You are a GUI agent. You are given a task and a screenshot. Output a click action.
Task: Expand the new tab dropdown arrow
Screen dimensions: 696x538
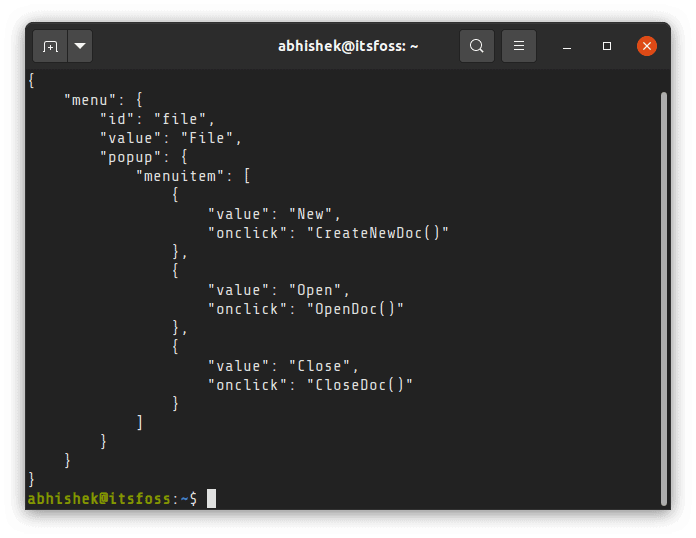[80, 46]
